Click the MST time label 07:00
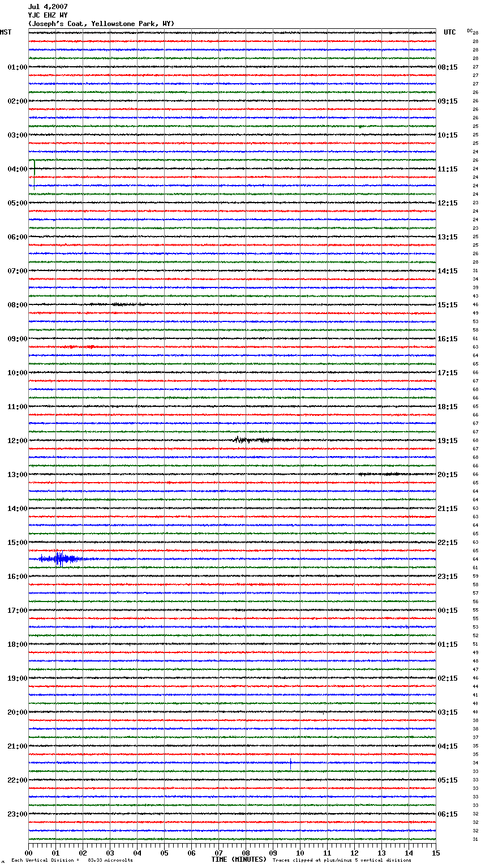The width and height of the screenshot is (481, 868). click(x=18, y=271)
